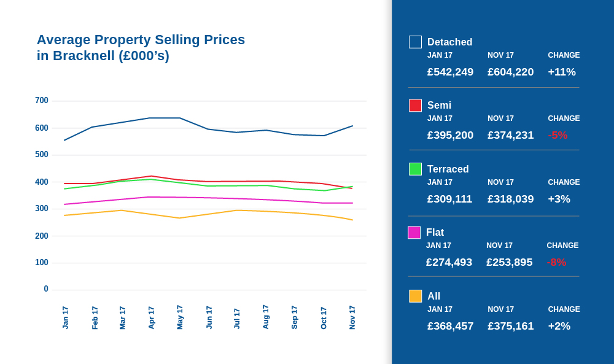The height and width of the screenshot is (364, 614).
Task: Click the red Semi legend swatch
Action: coord(416,106)
